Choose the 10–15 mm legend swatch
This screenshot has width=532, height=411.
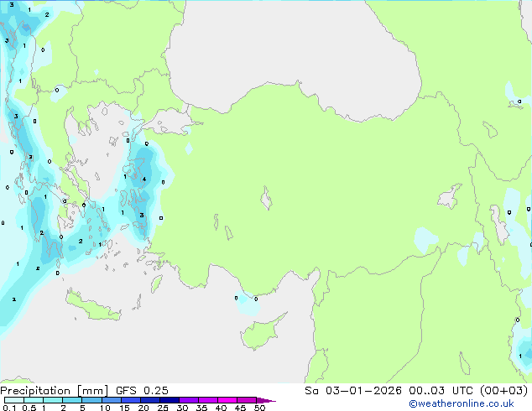(x=112, y=400)
